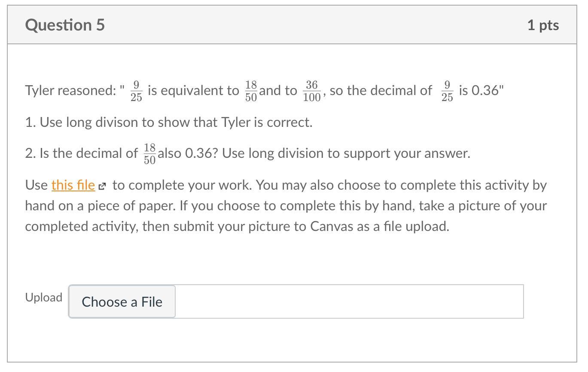The image size is (588, 372).
Task: Click the word 'Canvas' in instructions
Action: pyautogui.click(x=332, y=227)
